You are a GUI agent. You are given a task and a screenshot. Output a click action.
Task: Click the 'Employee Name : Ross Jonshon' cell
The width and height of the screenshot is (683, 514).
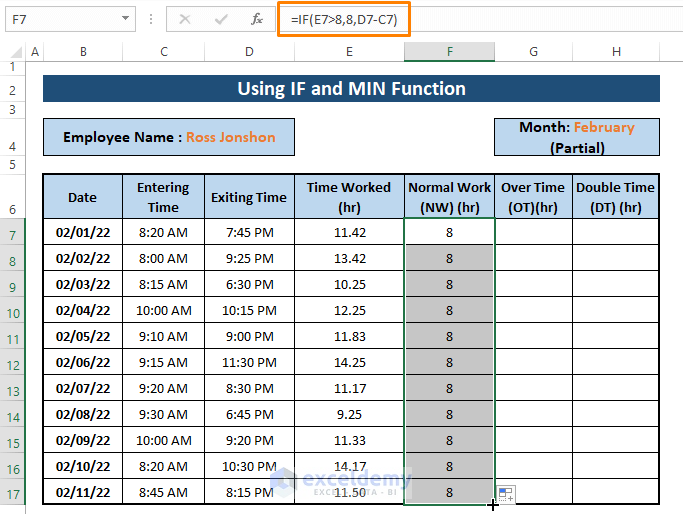tap(169, 137)
